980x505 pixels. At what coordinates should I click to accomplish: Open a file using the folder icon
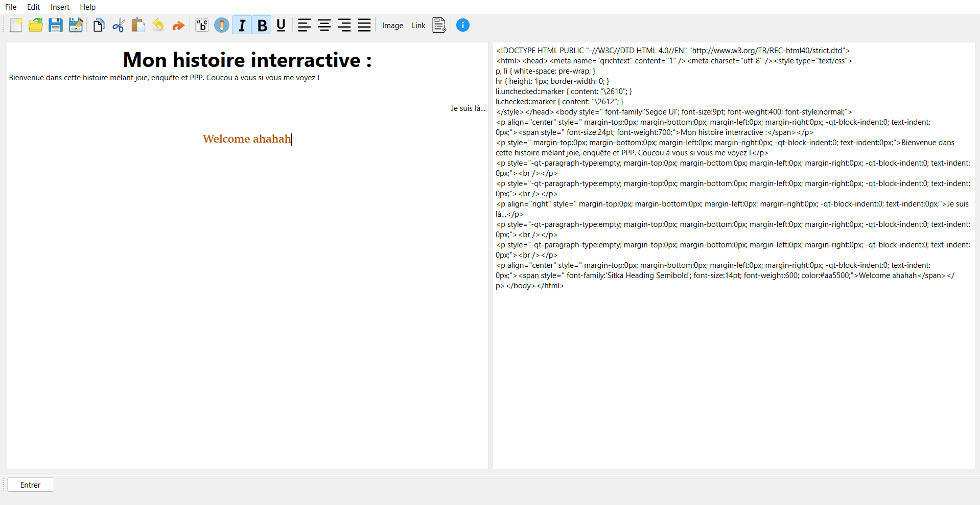(x=36, y=25)
